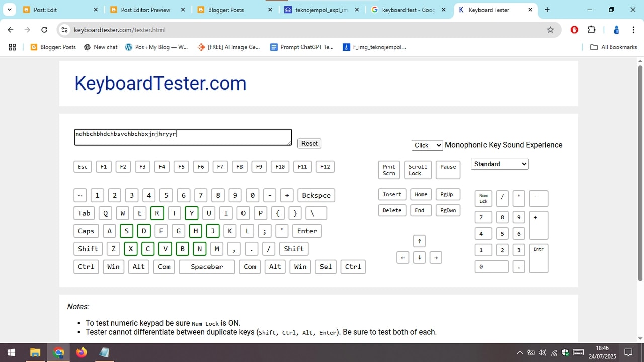
Task: Click the Insert key on the tester
Action: pyautogui.click(x=392, y=194)
